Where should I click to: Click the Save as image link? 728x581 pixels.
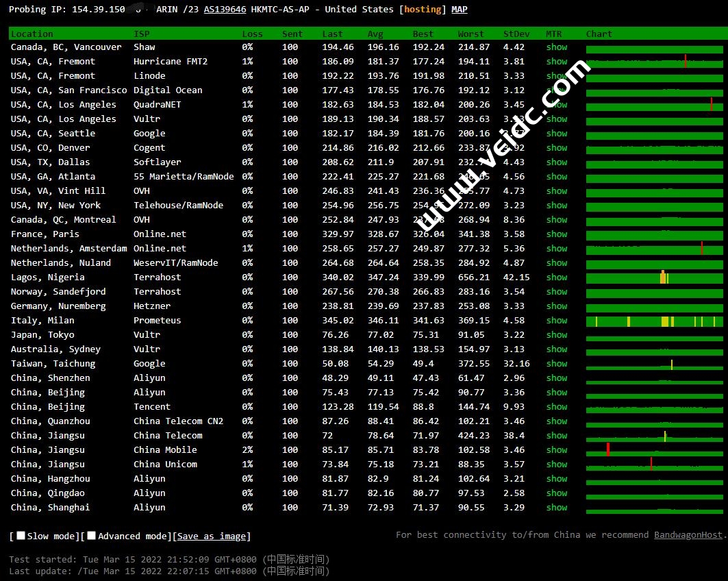tap(212, 536)
